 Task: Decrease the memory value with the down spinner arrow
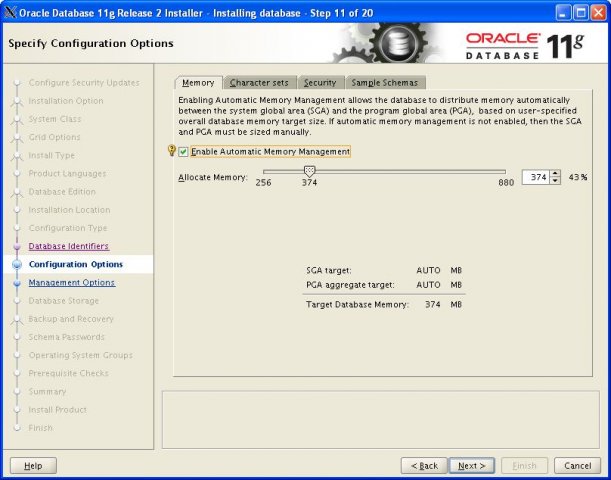(x=555, y=181)
